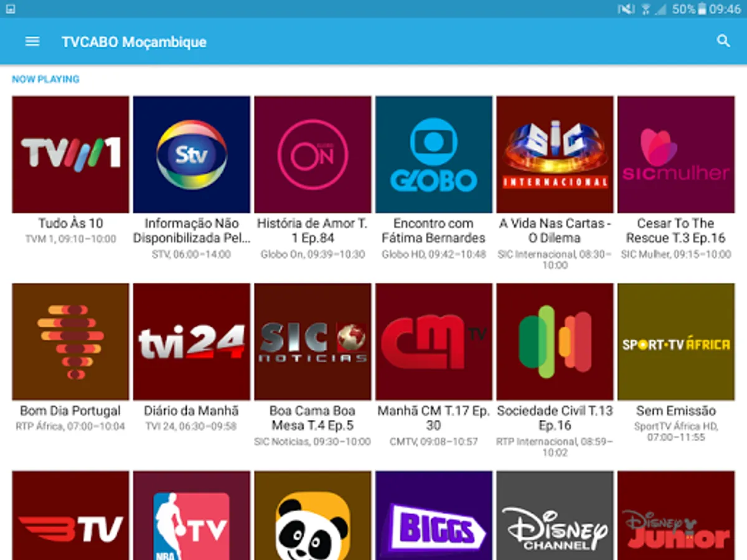Image resolution: width=747 pixels, height=560 pixels.
Task: Click the 50% battery percentage text
Action: point(684,9)
